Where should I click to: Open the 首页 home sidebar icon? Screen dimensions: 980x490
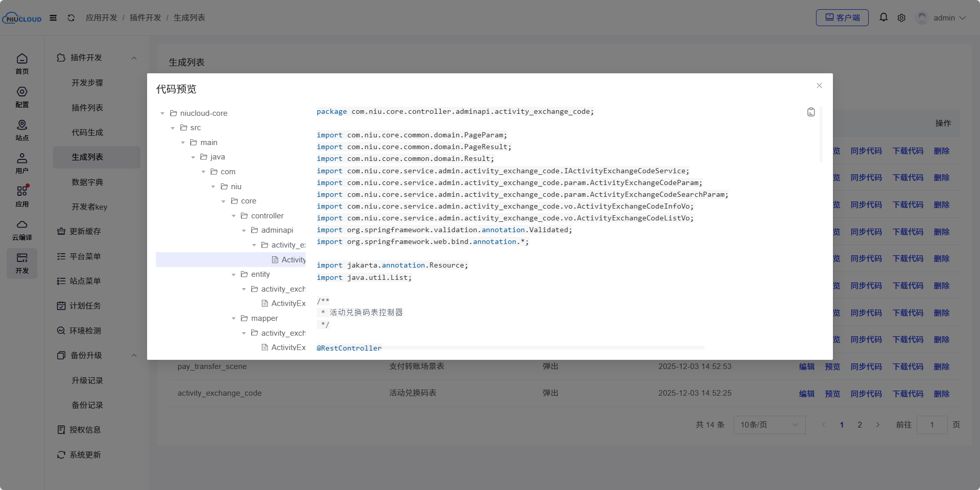pos(22,64)
